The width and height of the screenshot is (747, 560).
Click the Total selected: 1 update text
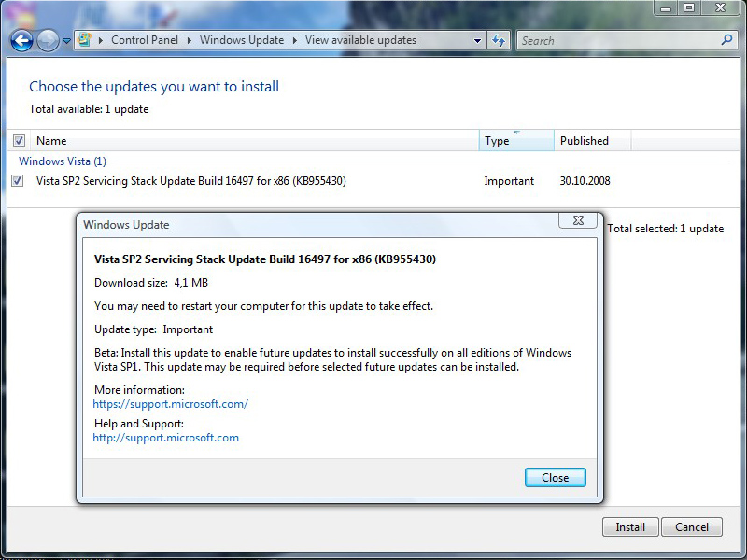coord(666,229)
